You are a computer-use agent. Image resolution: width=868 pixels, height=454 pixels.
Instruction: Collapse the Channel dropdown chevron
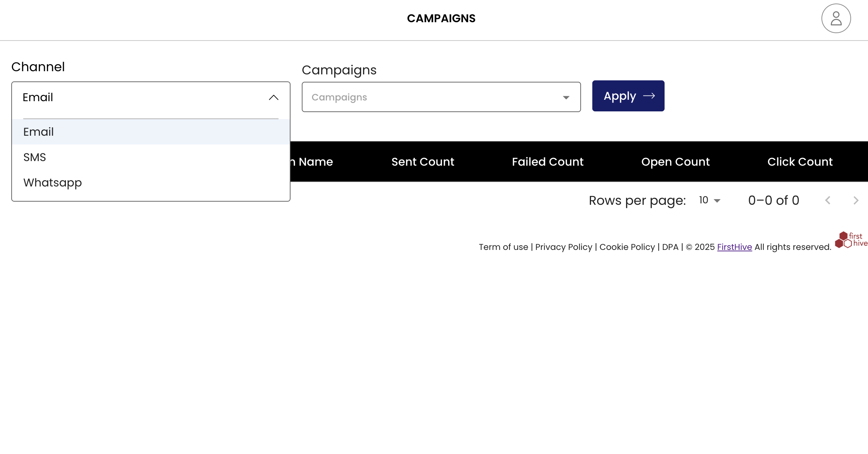point(274,97)
